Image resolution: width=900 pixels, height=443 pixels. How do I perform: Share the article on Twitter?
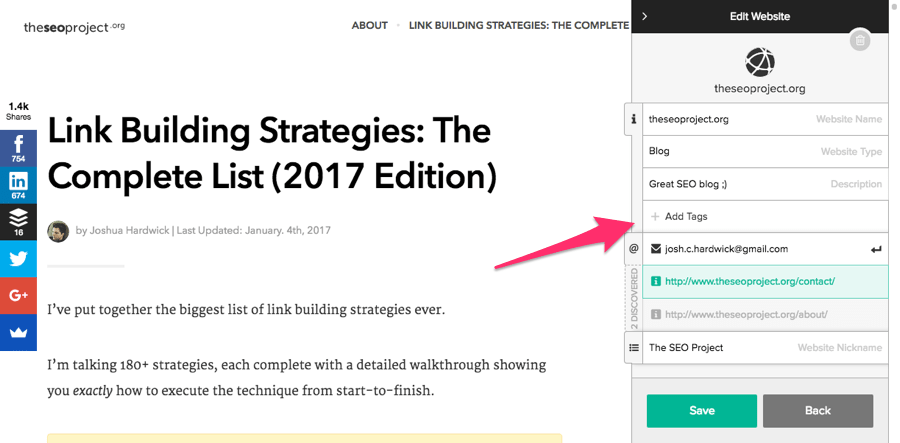click(x=18, y=258)
